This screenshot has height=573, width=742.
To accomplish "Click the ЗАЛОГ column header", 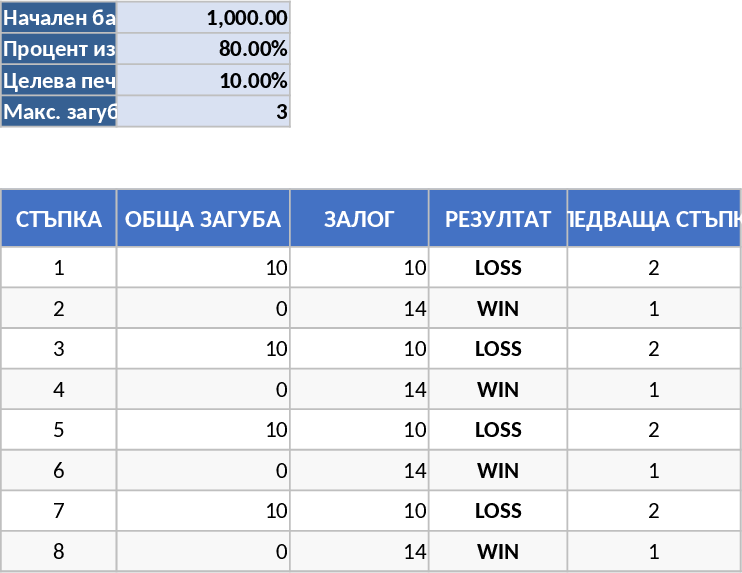I will pos(359,218).
